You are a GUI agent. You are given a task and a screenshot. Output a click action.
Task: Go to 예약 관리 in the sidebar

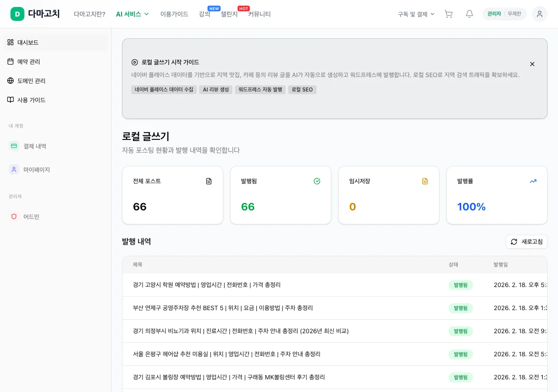(56, 61)
